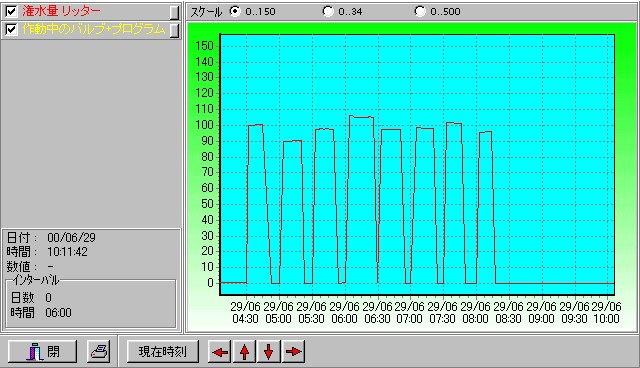This screenshot has height=368, width=640.
Task: Click the 閉 close door button
Action: point(42,351)
